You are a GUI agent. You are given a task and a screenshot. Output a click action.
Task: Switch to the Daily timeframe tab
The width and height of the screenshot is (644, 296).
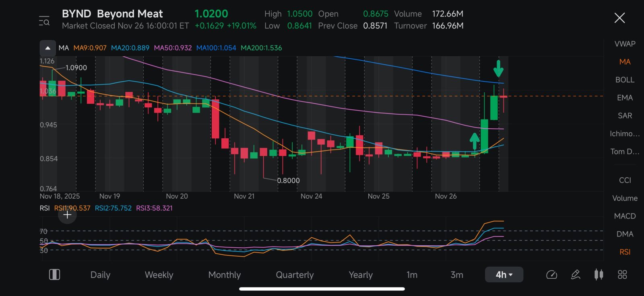click(x=100, y=275)
